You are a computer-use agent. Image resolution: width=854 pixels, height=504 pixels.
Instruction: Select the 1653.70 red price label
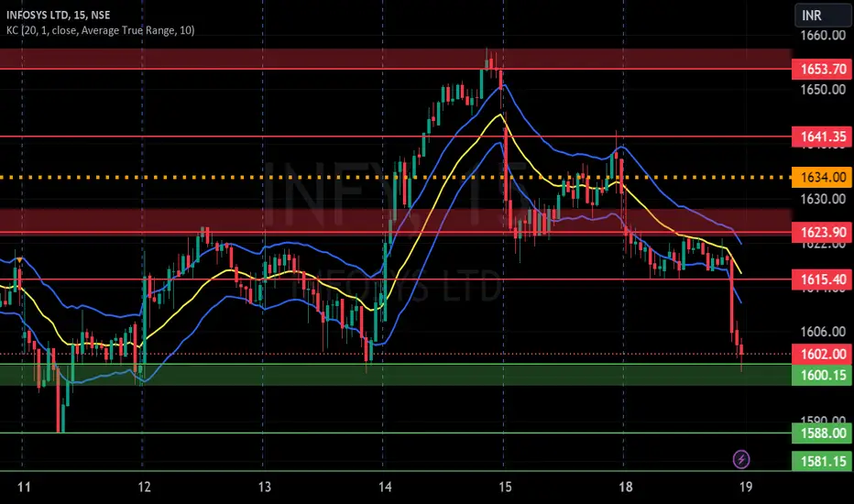point(822,70)
